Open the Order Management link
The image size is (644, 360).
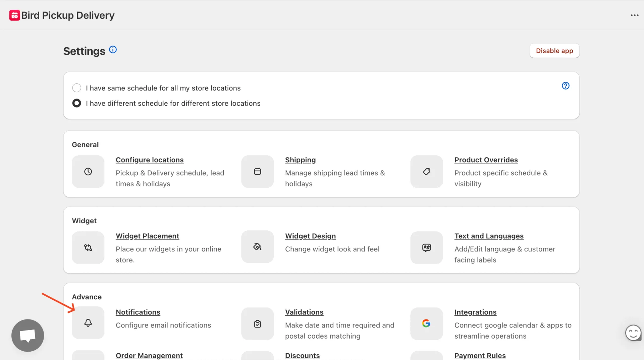[149, 355]
